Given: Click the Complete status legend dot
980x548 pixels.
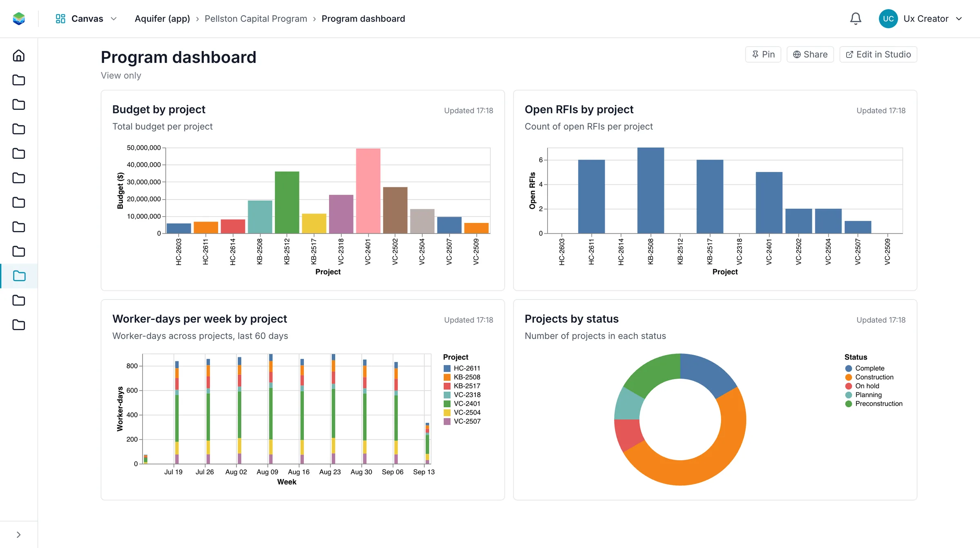Looking at the screenshot, I should tap(849, 368).
